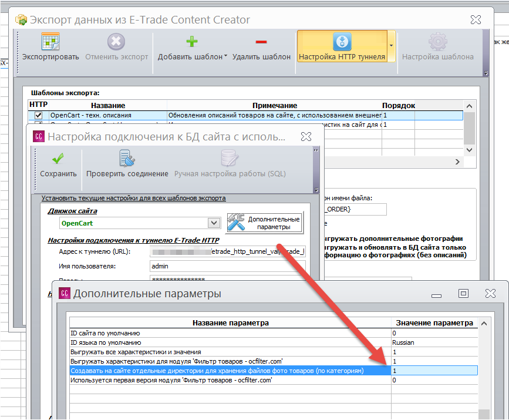Viewport: 509px width, 420px height.
Task: Click the Значение параметра column header
Action: tap(434, 323)
